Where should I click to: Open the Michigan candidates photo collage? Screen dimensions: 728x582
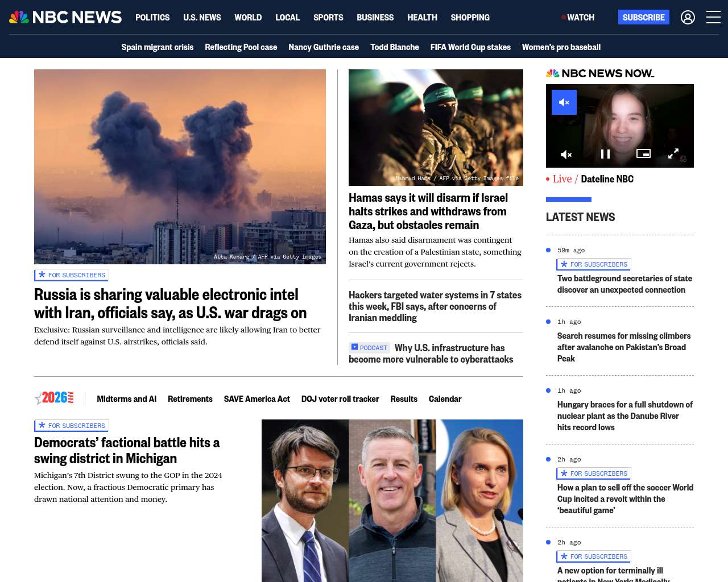coord(392,501)
